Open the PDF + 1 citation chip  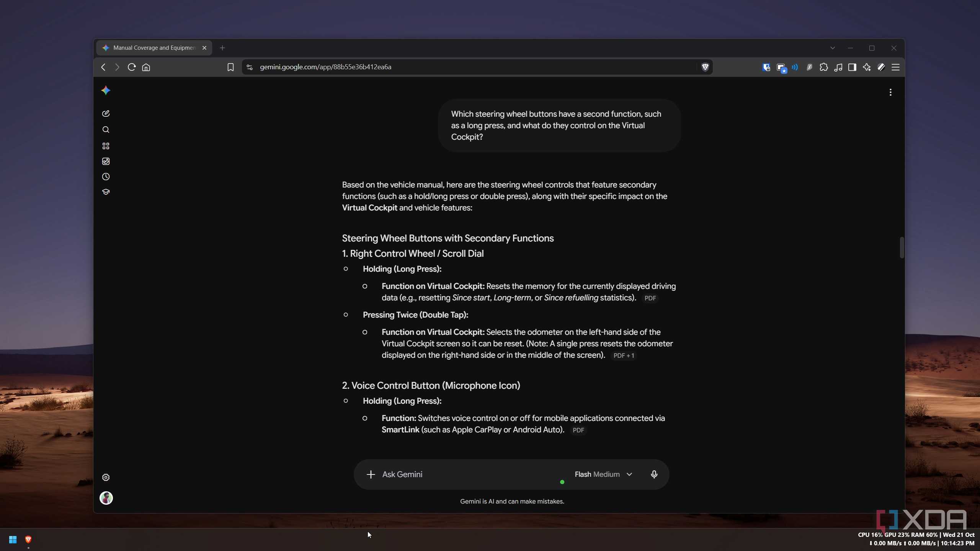click(624, 355)
